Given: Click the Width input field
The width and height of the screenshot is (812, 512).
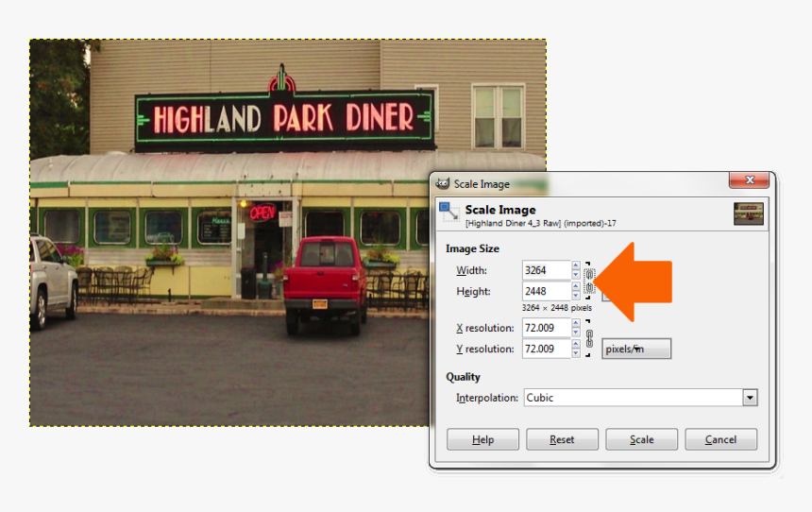Looking at the screenshot, I should [547, 270].
